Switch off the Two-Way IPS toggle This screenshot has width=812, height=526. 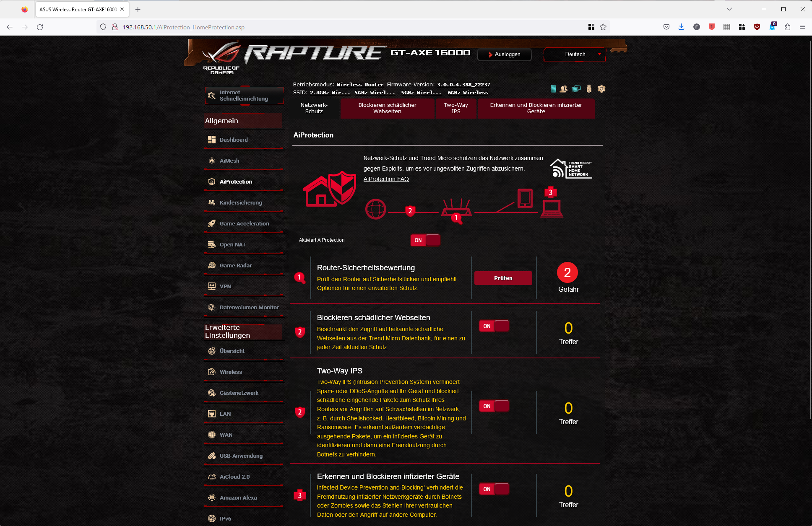pos(494,406)
